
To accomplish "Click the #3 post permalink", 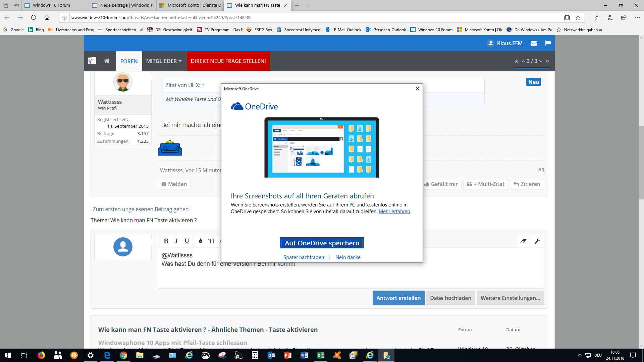I will (541, 170).
